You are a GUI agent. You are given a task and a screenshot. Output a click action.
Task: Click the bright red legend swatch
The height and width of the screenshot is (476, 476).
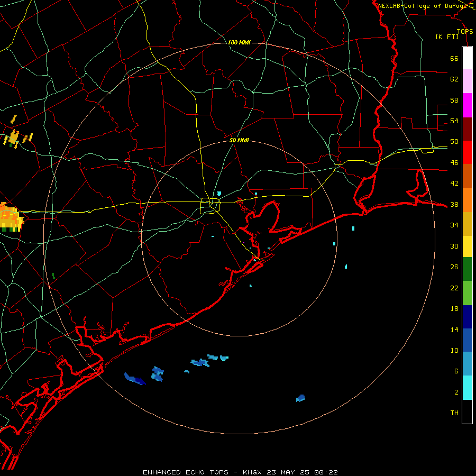pos(467,152)
